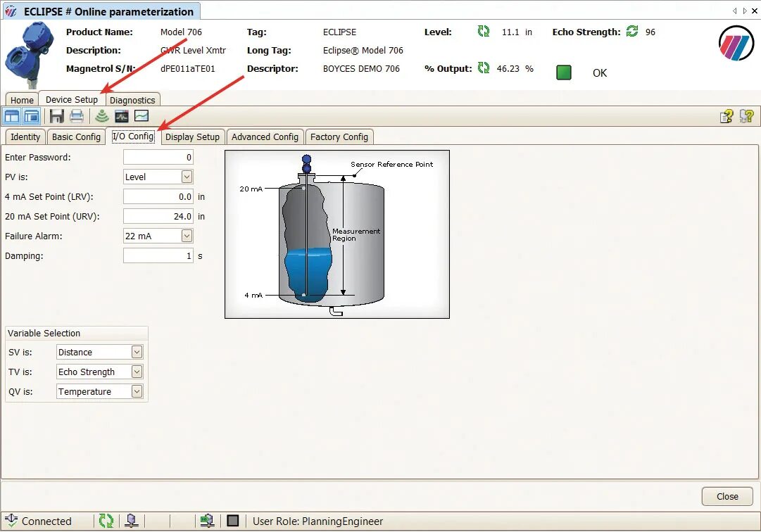Click the Close button
This screenshot has width=761, height=532.
727,496
